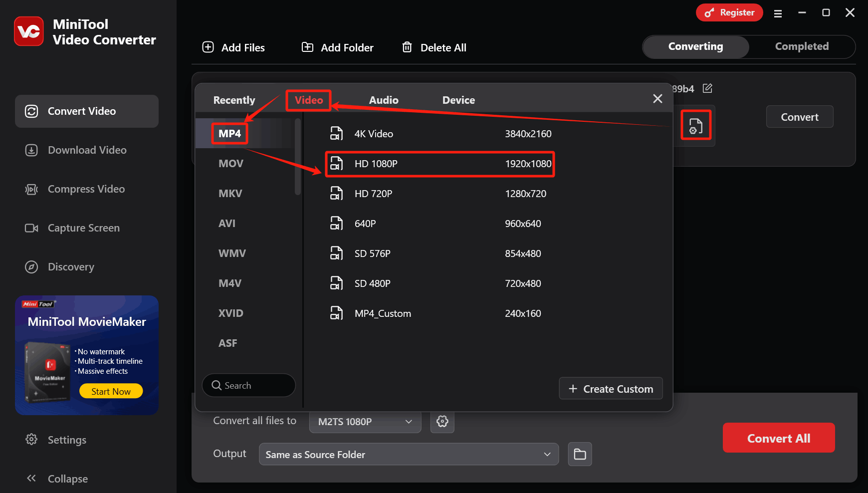
Task: Click the Download Video sidebar icon
Action: (31, 150)
